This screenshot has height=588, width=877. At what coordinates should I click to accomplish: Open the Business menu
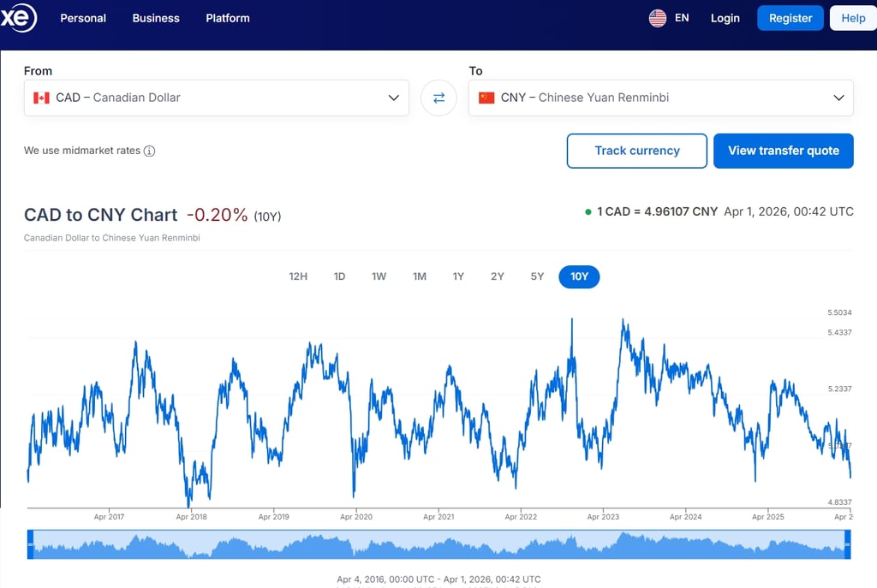[x=156, y=18]
